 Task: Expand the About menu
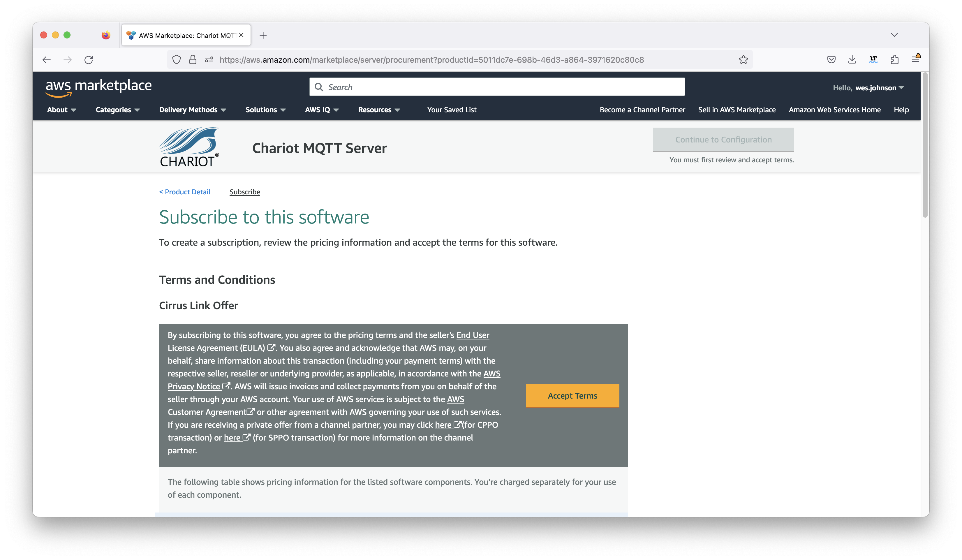click(61, 110)
